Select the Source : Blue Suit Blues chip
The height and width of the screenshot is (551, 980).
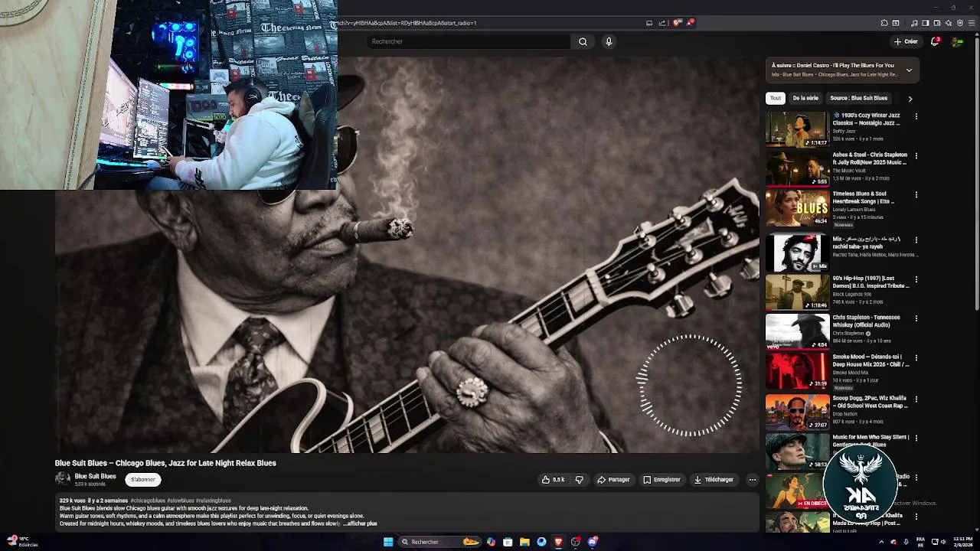(858, 98)
